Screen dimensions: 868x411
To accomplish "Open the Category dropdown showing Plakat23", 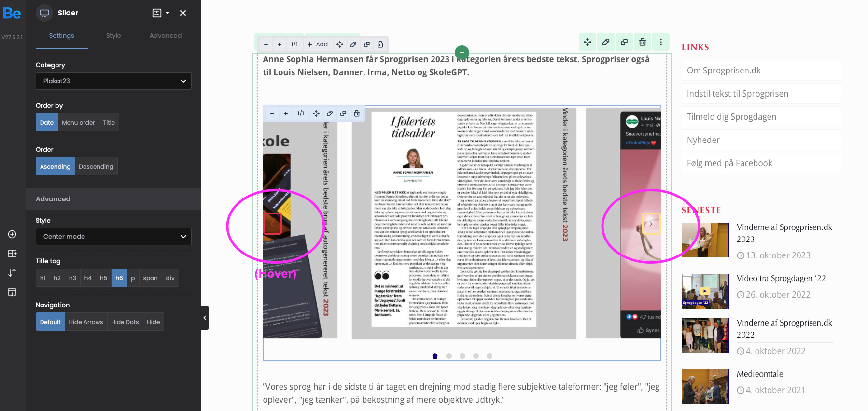I will coord(113,81).
